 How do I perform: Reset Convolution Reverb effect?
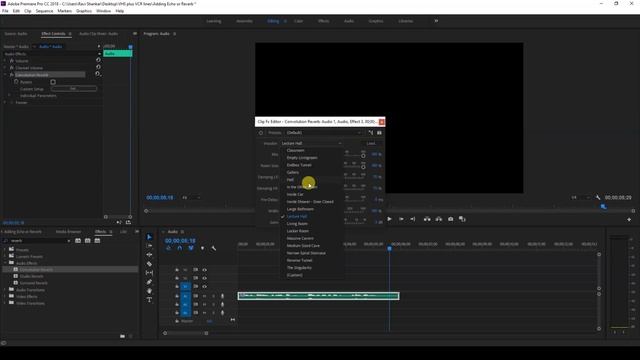[98, 74]
